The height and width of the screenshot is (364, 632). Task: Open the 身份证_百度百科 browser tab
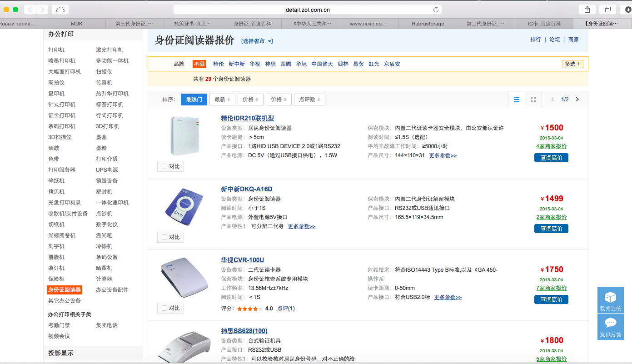click(x=252, y=24)
